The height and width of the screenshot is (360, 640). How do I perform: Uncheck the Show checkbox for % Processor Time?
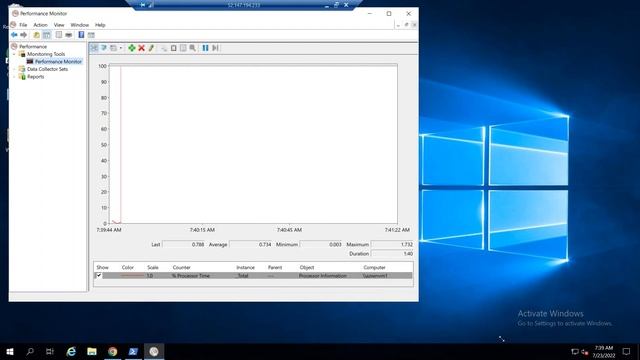pyautogui.click(x=98, y=276)
